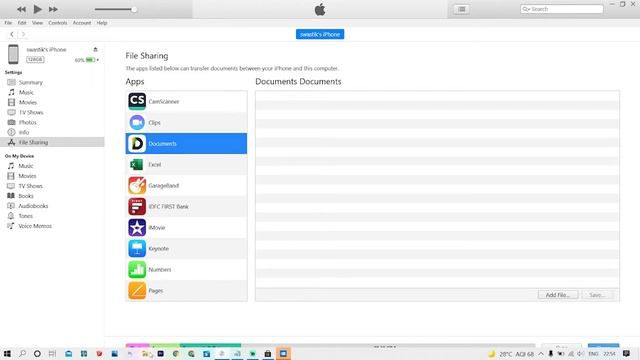Select the Excel app icon
The image size is (640, 360).
137,164
